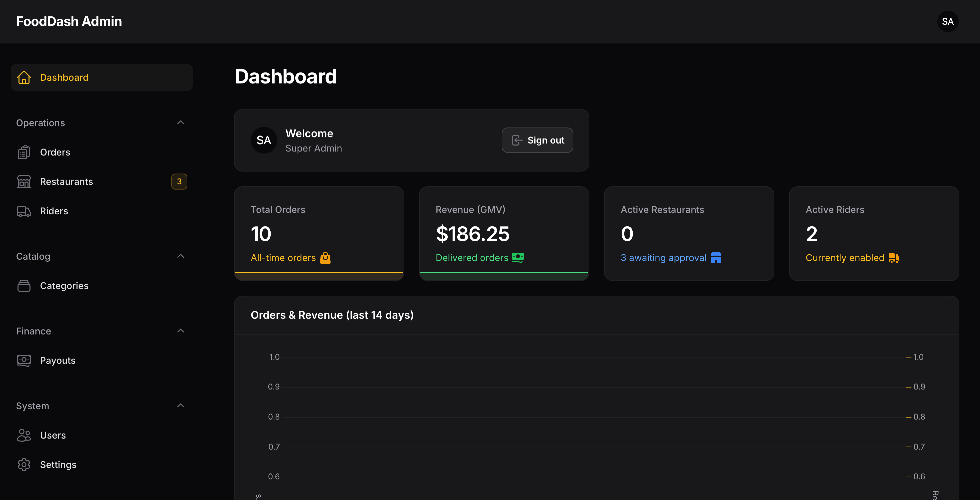The height and width of the screenshot is (500, 980).
Task: Open the 3 awaiting approval link
Action: click(x=663, y=258)
